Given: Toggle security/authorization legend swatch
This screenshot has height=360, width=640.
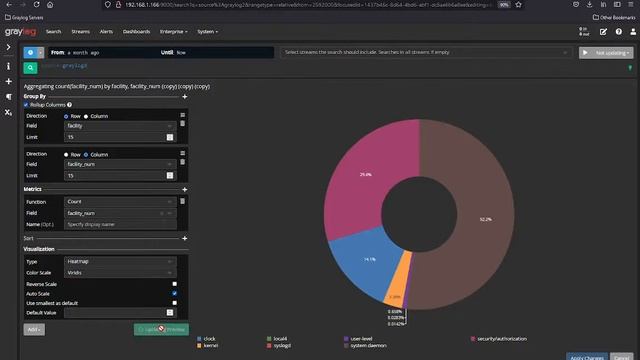Looking at the screenshot, I should tap(473, 339).
